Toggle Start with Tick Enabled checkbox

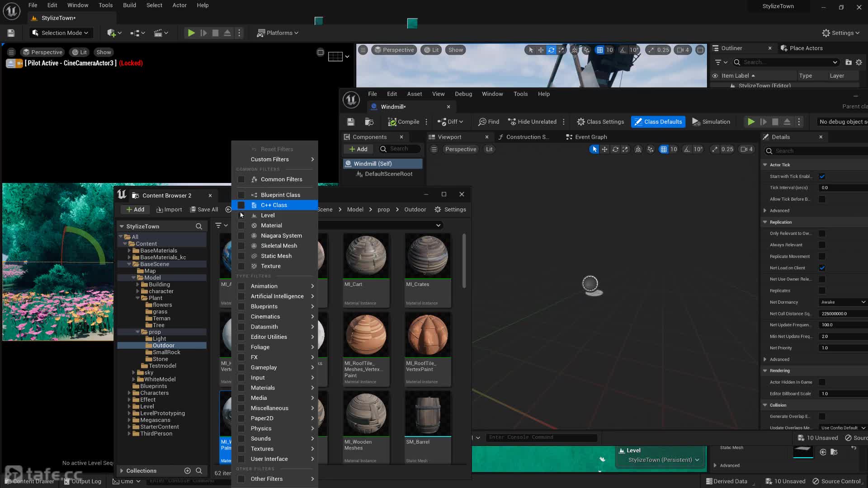coord(822,177)
